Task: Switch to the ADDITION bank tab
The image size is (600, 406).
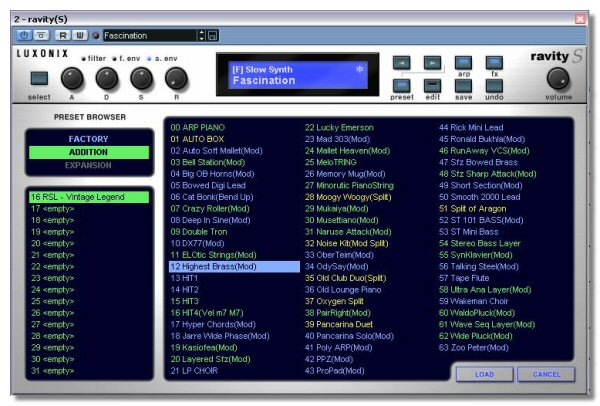Action: [89, 152]
